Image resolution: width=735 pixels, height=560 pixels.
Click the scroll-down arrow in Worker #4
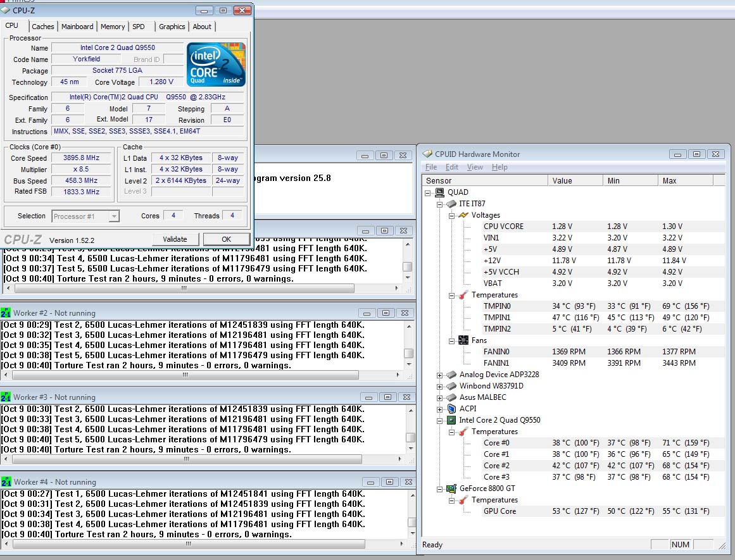[x=413, y=533]
